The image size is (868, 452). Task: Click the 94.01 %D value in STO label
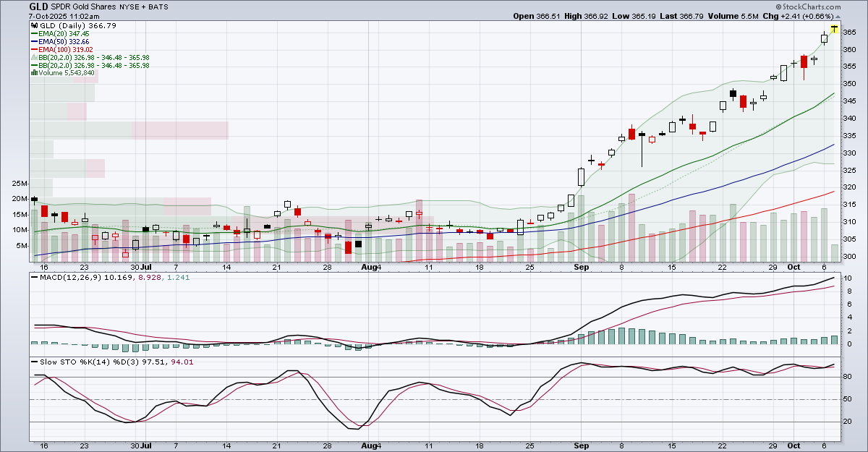point(181,362)
